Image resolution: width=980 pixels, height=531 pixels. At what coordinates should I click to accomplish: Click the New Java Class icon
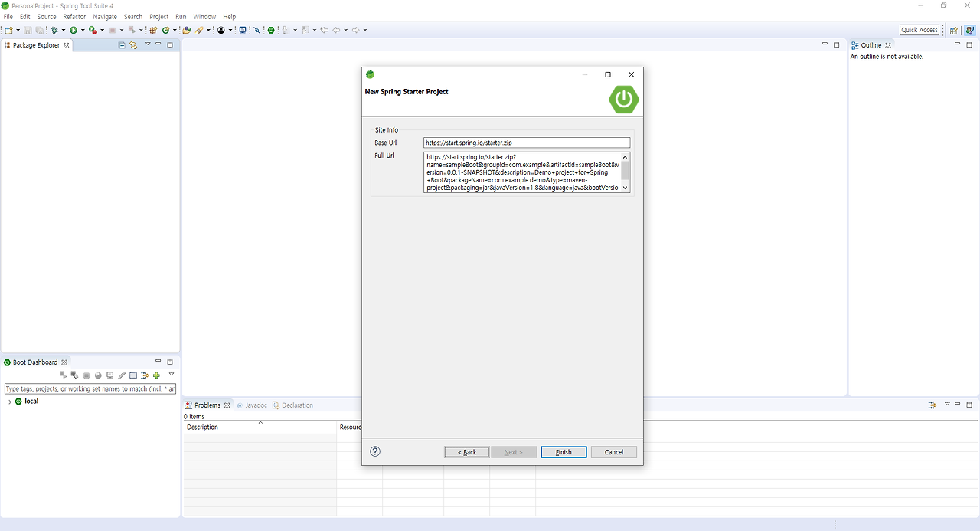point(165,30)
